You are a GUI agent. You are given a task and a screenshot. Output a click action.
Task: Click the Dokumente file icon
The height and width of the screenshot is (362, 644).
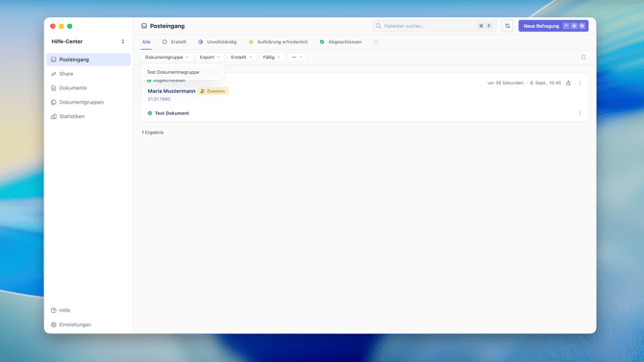[x=54, y=87]
